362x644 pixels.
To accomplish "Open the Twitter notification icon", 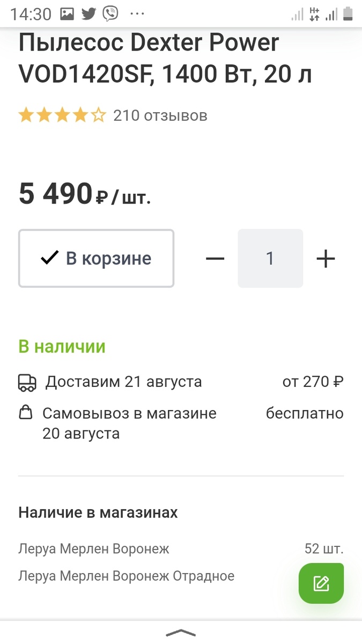I will pyautogui.click(x=89, y=13).
